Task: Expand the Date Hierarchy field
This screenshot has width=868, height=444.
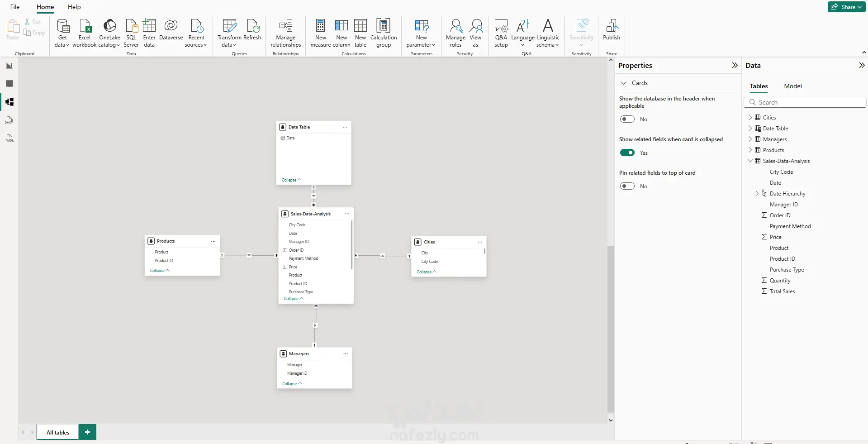Action: 757,193
